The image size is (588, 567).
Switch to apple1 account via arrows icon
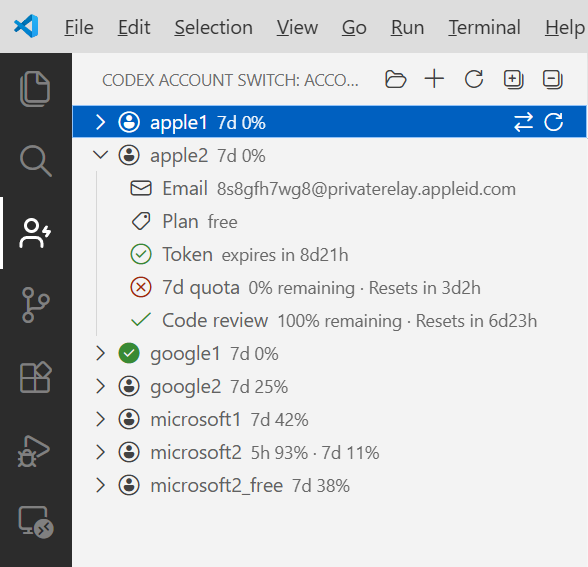pyautogui.click(x=523, y=122)
